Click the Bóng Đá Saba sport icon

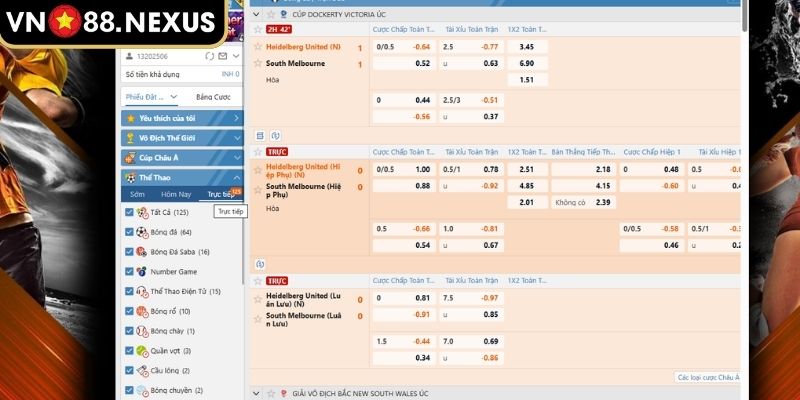click(x=142, y=252)
